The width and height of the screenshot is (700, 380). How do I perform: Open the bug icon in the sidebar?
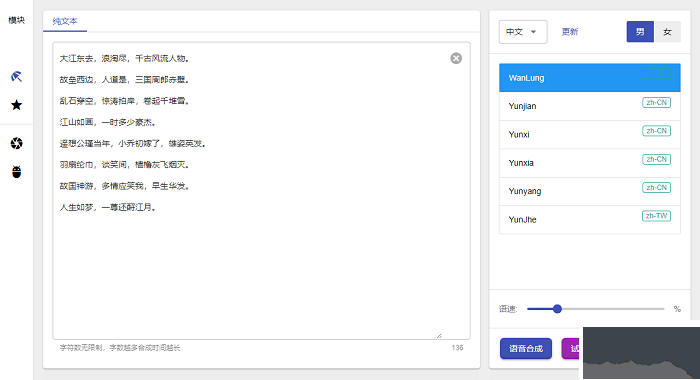(x=17, y=172)
